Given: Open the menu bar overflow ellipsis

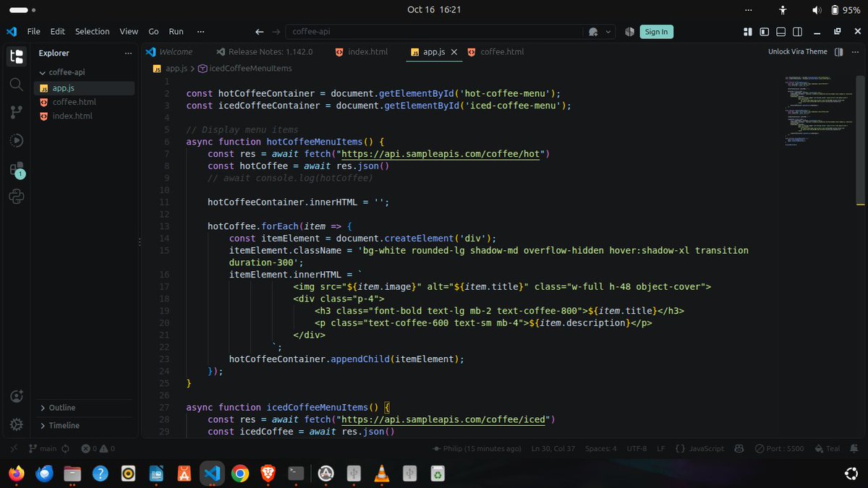Looking at the screenshot, I should coord(200,32).
